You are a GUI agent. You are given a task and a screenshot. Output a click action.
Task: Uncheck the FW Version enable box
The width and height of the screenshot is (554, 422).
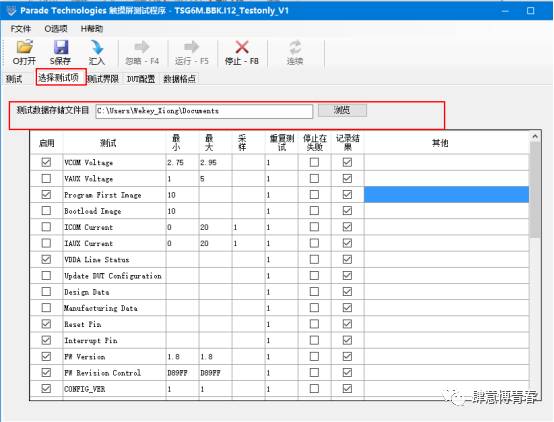pyautogui.click(x=46, y=356)
